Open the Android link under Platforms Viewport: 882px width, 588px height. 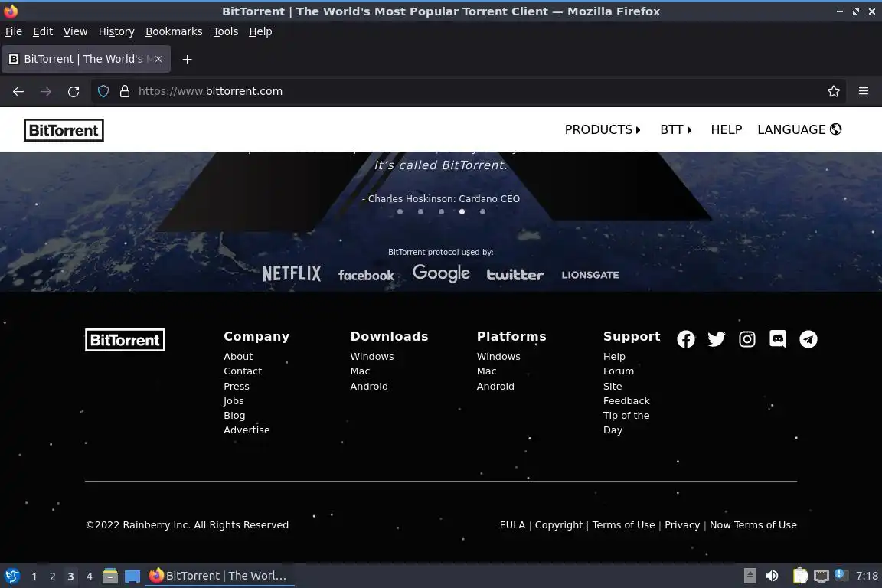495,386
